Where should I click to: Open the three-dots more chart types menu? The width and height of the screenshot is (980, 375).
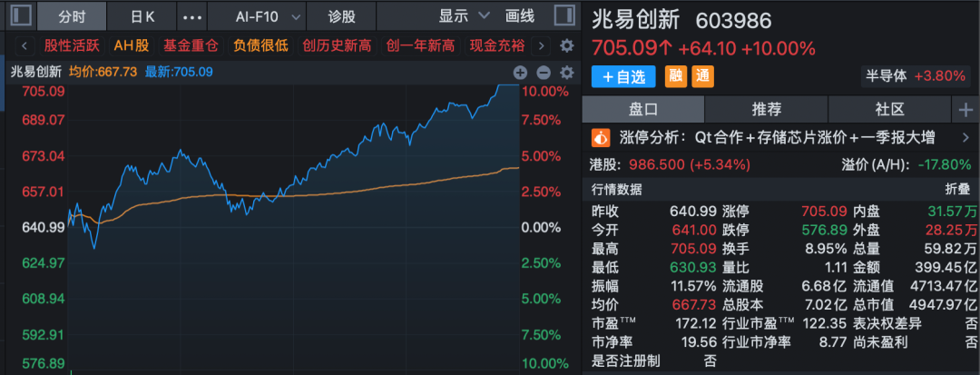(191, 17)
